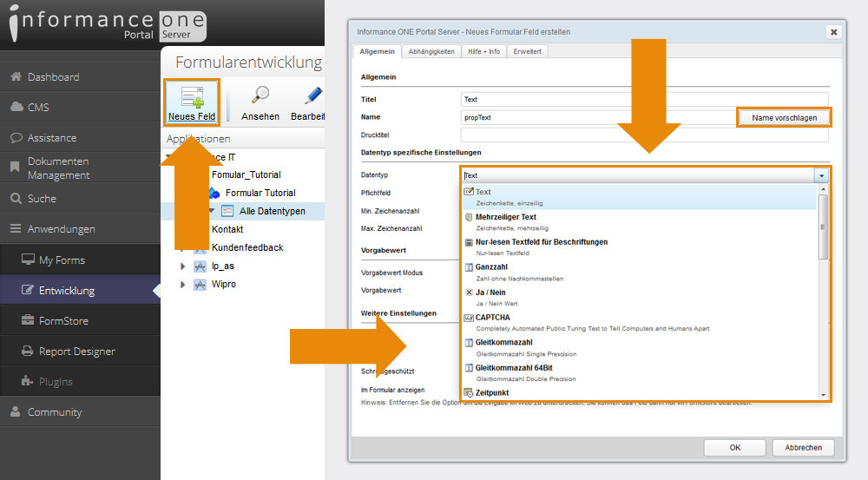
Task: Open Community in the sidebar
Action: click(x=80, y=412)
